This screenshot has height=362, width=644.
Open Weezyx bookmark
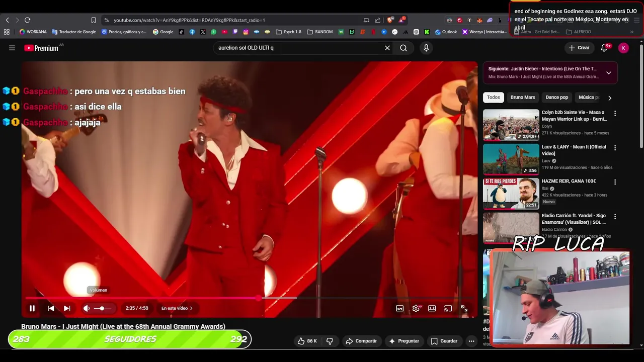(485, 32)
